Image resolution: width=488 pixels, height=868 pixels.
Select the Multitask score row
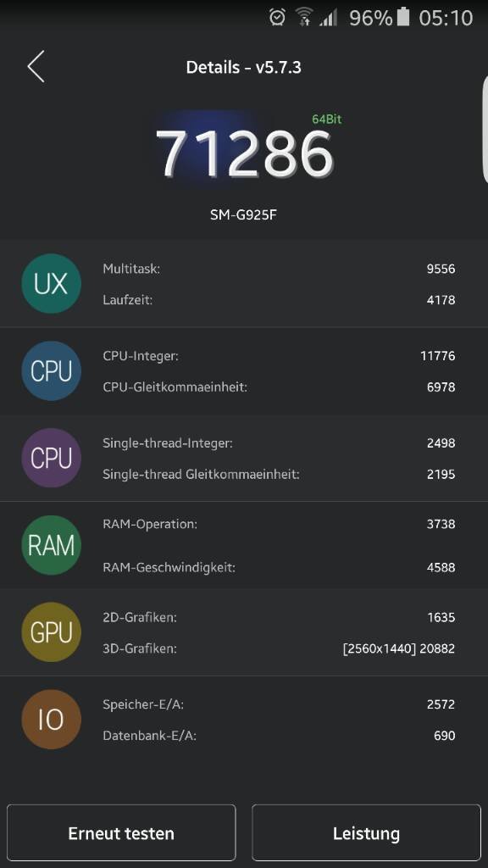(279, 269)
